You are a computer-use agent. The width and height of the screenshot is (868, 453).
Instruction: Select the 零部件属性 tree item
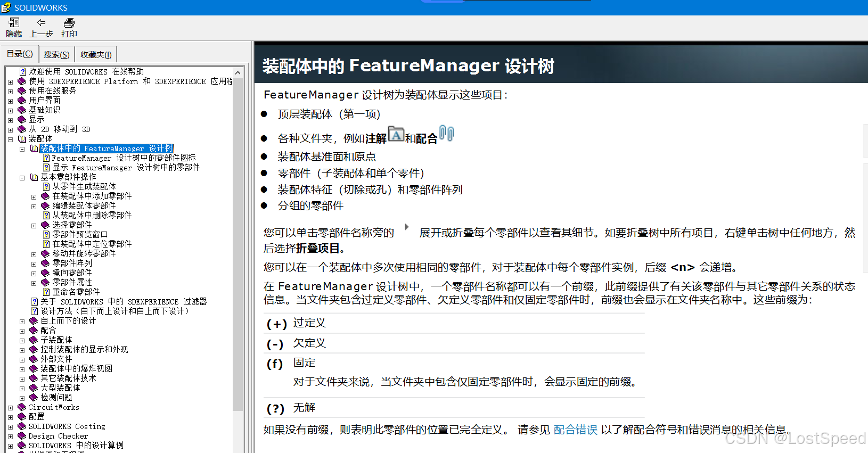pyautogui.click(x=72, y=282)
